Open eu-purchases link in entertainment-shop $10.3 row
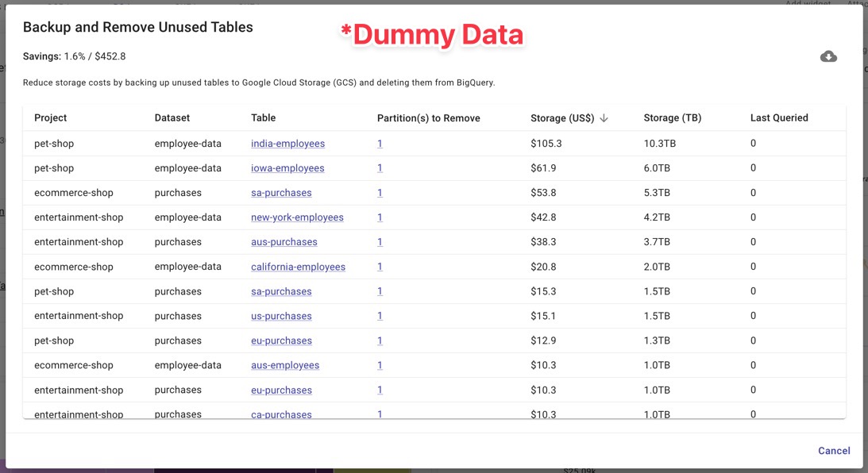 click(281, 390)
